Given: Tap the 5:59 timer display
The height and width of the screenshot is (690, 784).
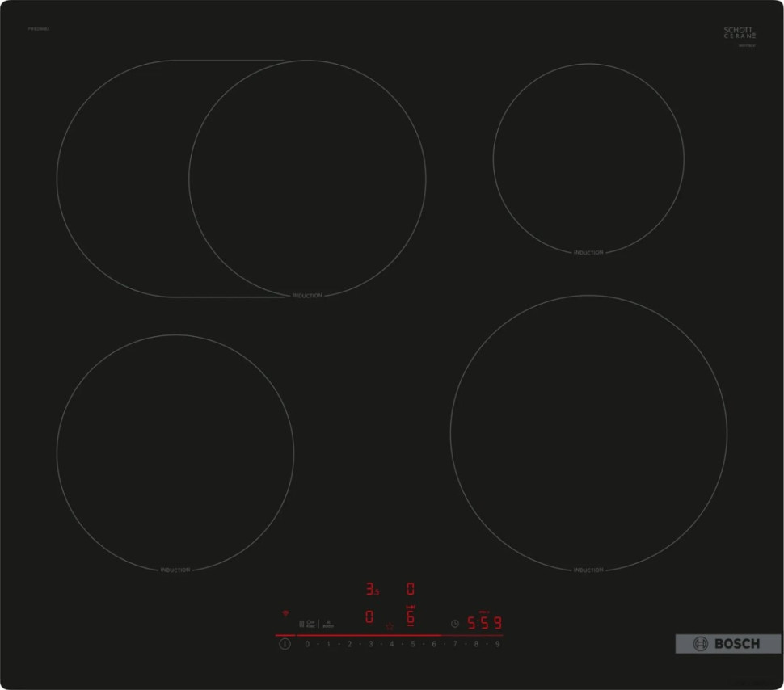Looking at the screenshot, I should pos(485,623).
